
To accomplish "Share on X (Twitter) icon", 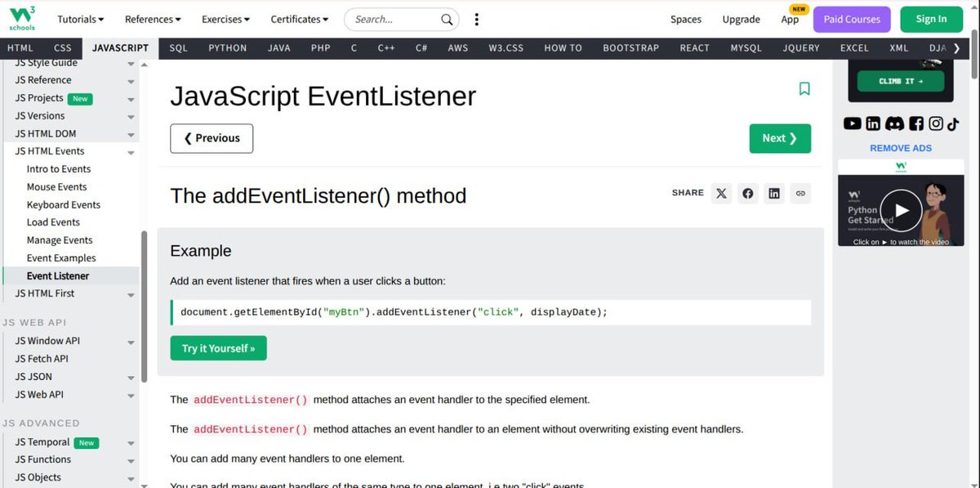I will coord(721,193).
